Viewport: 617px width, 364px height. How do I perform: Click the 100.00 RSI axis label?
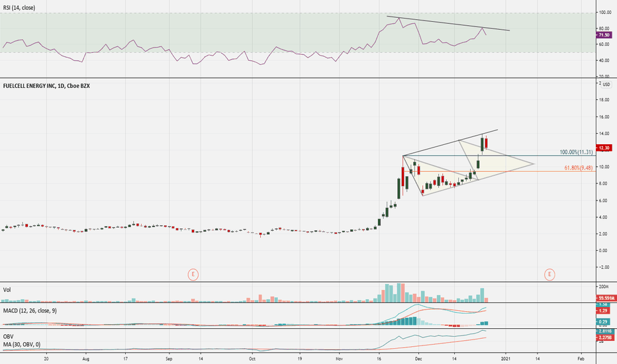(x=605, y=13)
